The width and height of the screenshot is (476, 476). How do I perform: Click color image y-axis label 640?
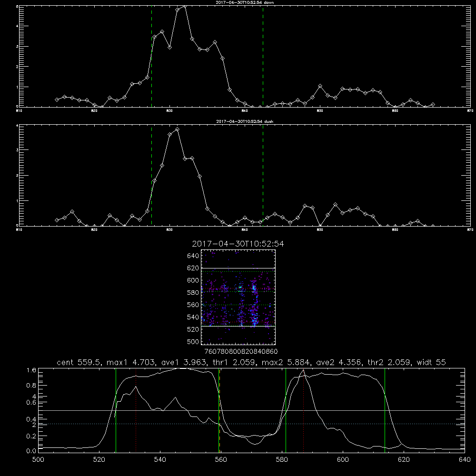click(193, 256)
